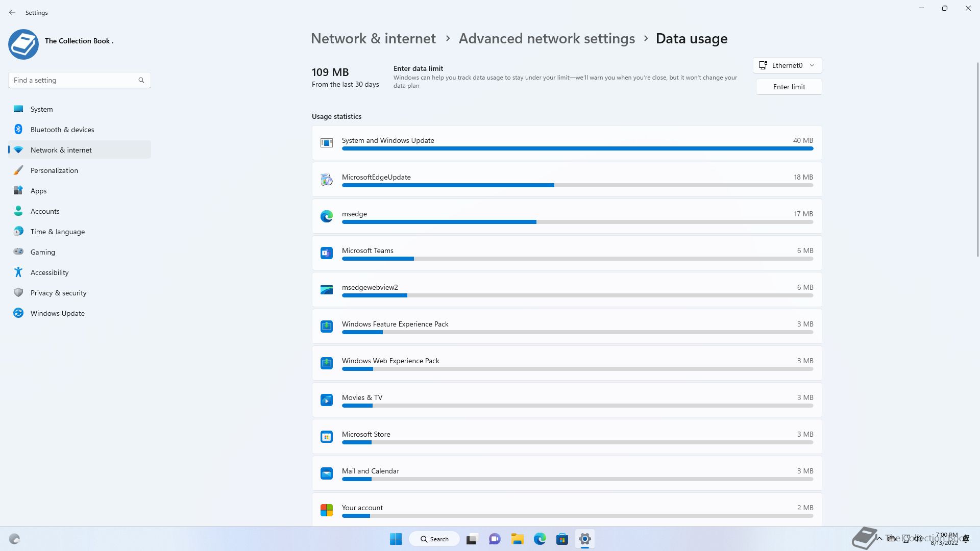The image size is (980, 551).
Task: Click the Privacy & security shield icon
Action: pos(18,292)
